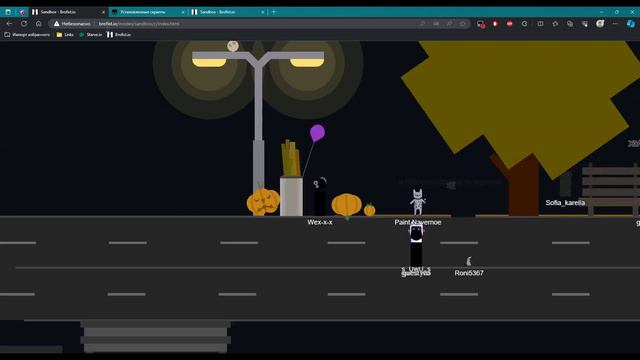Click the cat character on the sidewalk
The height and width of the screenshot is (360, 640).
click(x=418, y=202)
